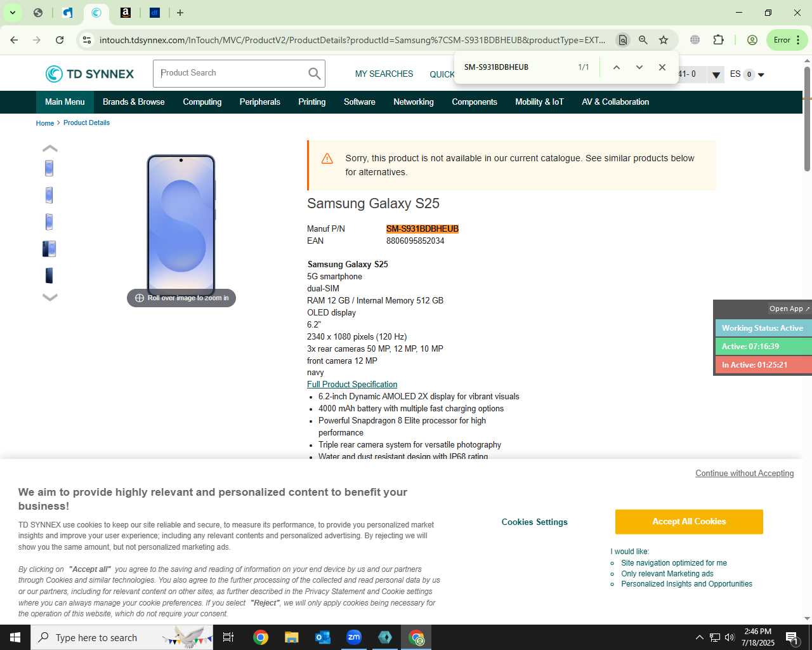
Task: Show hidden system tray icons
Action: [x=699, y=637]
